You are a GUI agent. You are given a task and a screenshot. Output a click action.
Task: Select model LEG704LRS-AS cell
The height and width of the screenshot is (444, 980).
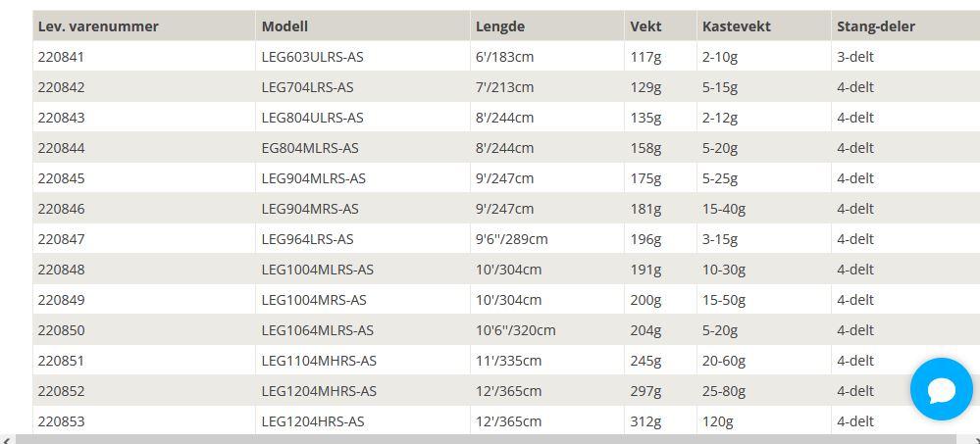coord(363,87)
